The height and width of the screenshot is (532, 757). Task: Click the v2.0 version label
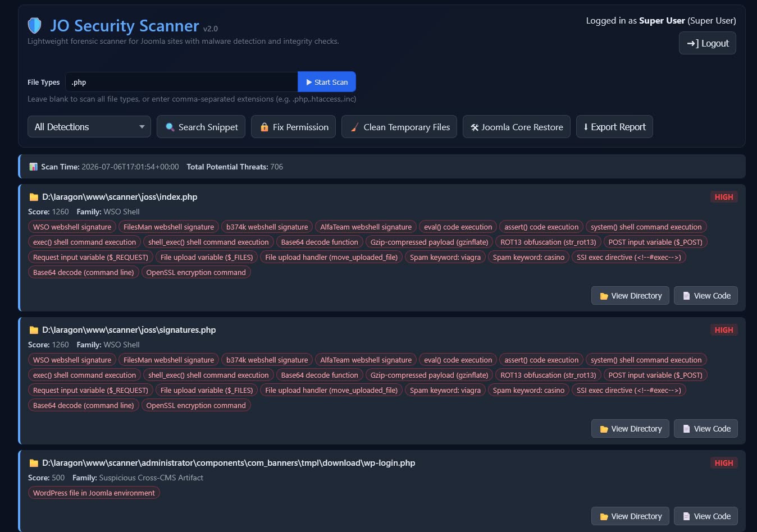click(211, 29)
